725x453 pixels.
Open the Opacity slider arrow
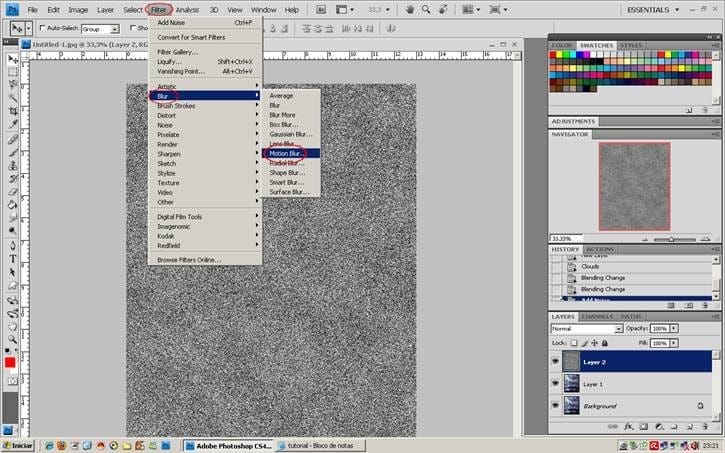pyautogui.click(x=674, y=328)
